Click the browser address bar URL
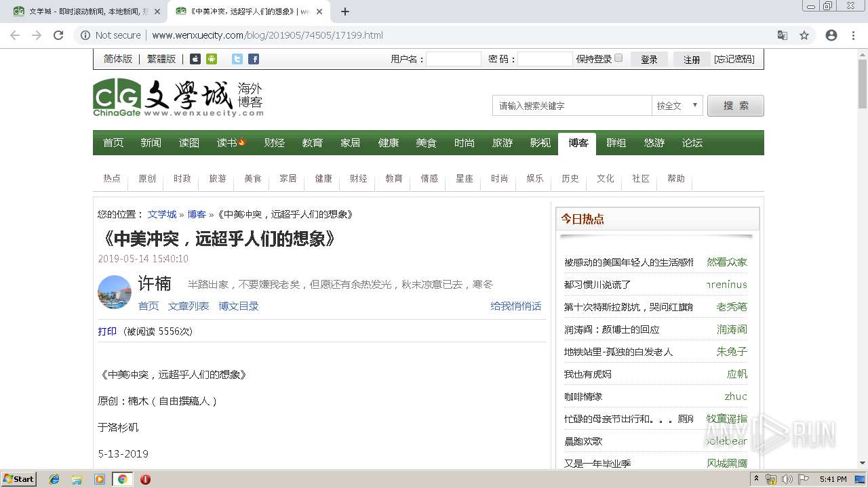Image resolution: width=868 pixels, height=488 pixels. 267,35
